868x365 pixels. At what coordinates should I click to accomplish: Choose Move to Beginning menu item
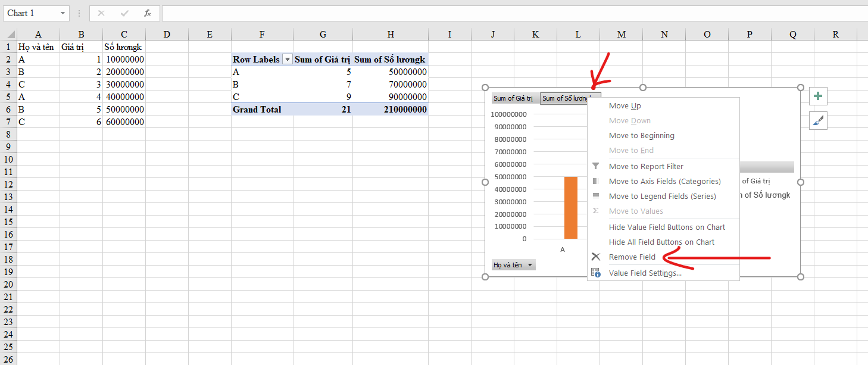click(642, 135)
